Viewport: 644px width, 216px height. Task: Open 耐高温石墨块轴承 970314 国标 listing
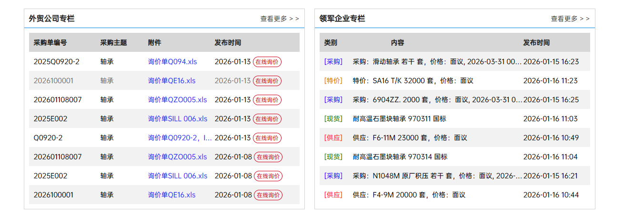tap(400, 157)
